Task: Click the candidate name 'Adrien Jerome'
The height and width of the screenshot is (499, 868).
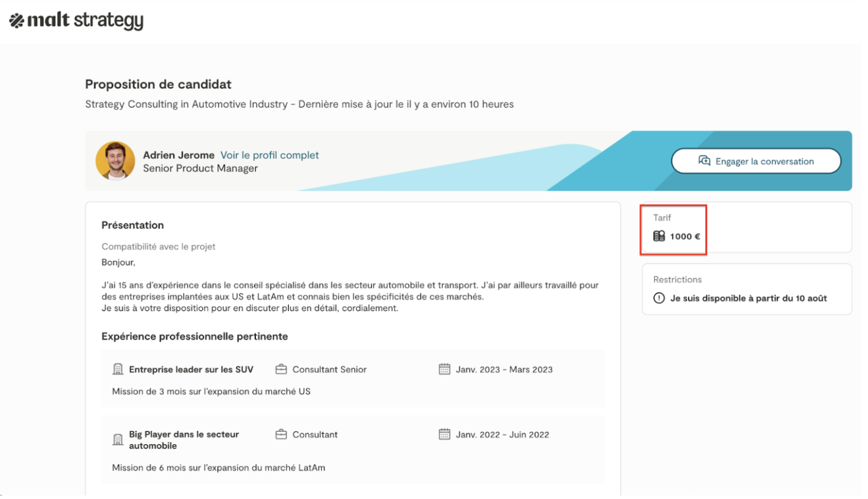Action: click(x=178, y=155)
